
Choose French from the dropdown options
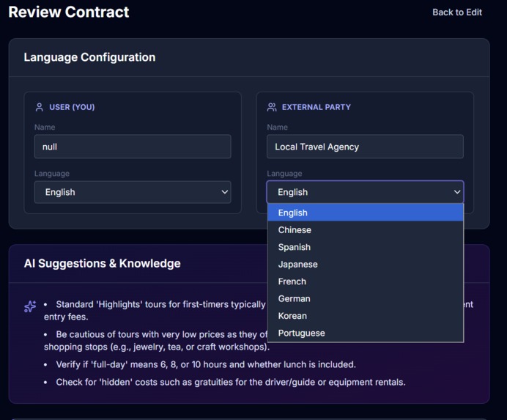tap(366, 281)
